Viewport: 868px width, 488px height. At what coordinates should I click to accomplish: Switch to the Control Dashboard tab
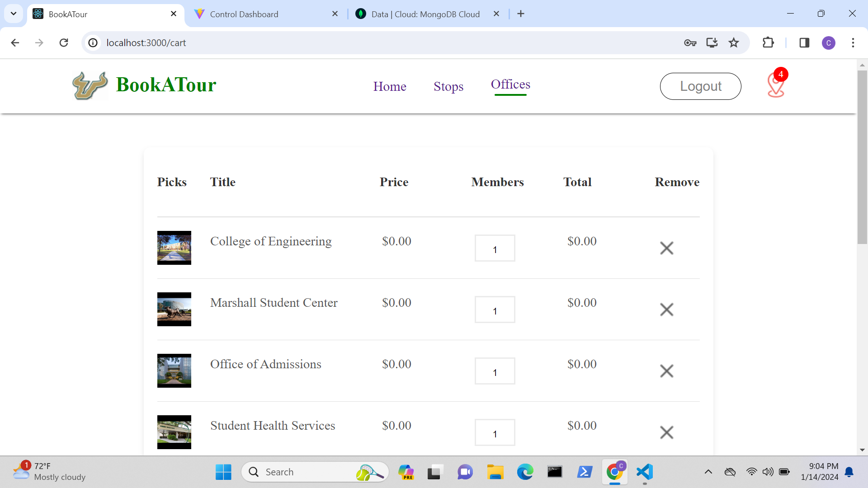point(244,14)
